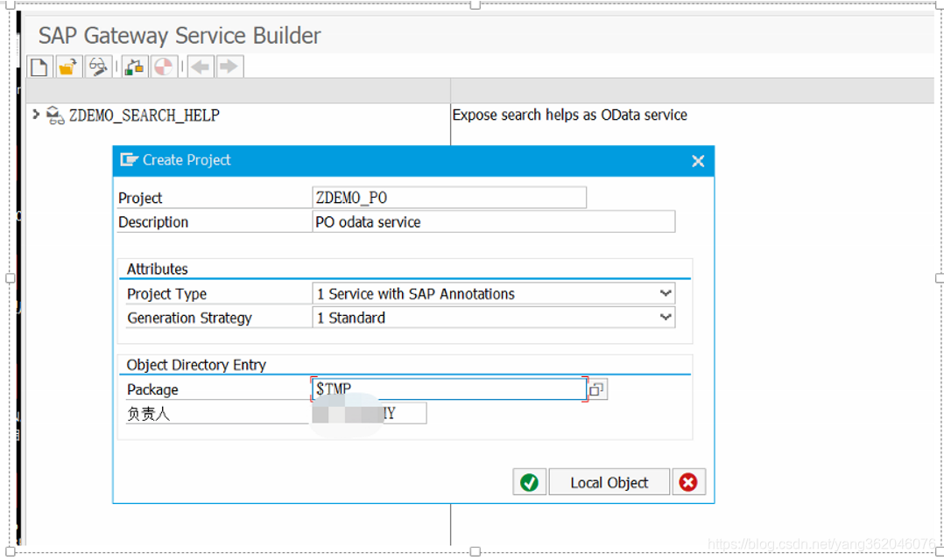944x560 pixels.
Task: Confirm with the green checkmark button
Action: (530, 482)
